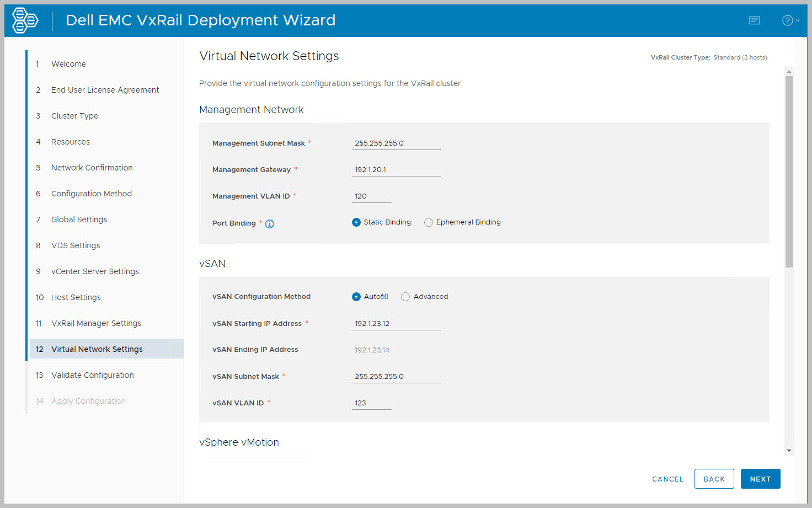Click the BACK button
812x508 pixels.
coord(714,479)
